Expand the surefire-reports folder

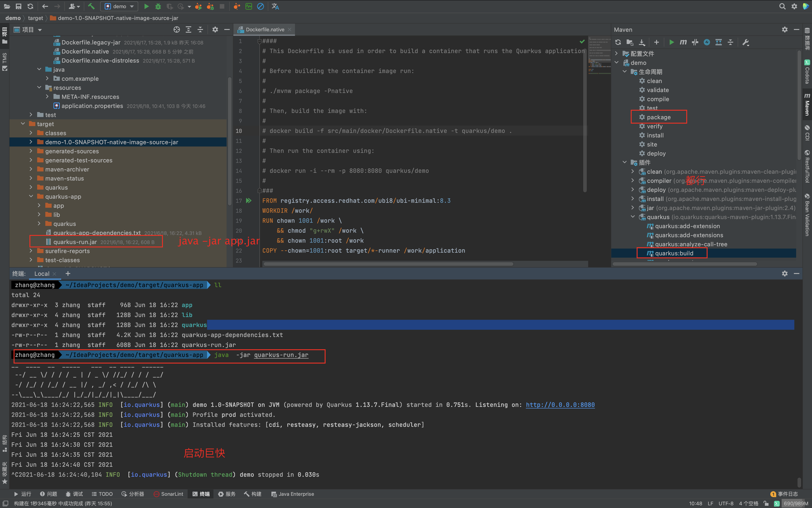[31, 251]
